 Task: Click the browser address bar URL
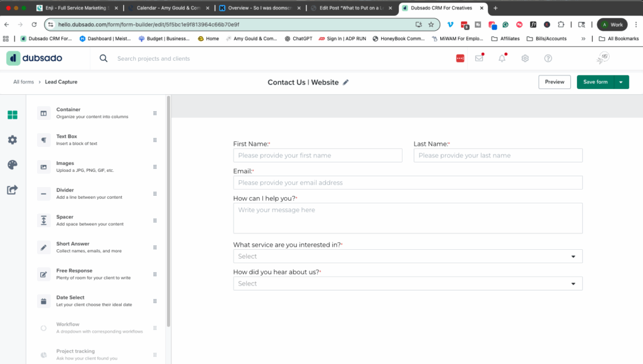click(x=148, y=24)
